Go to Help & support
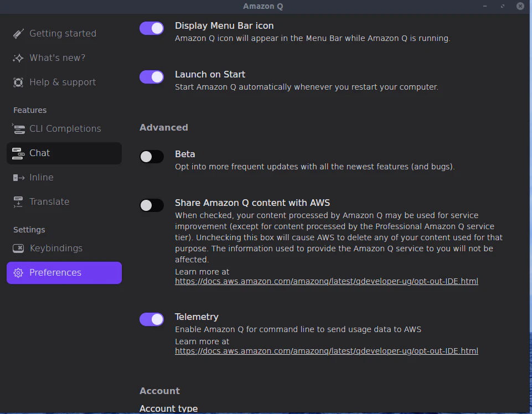 click(64, 82)
